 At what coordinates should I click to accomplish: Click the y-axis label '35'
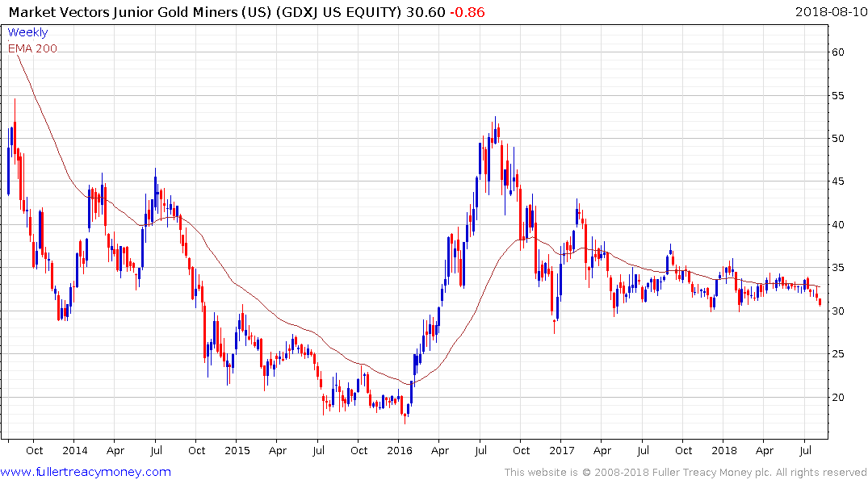click(837, 268)
